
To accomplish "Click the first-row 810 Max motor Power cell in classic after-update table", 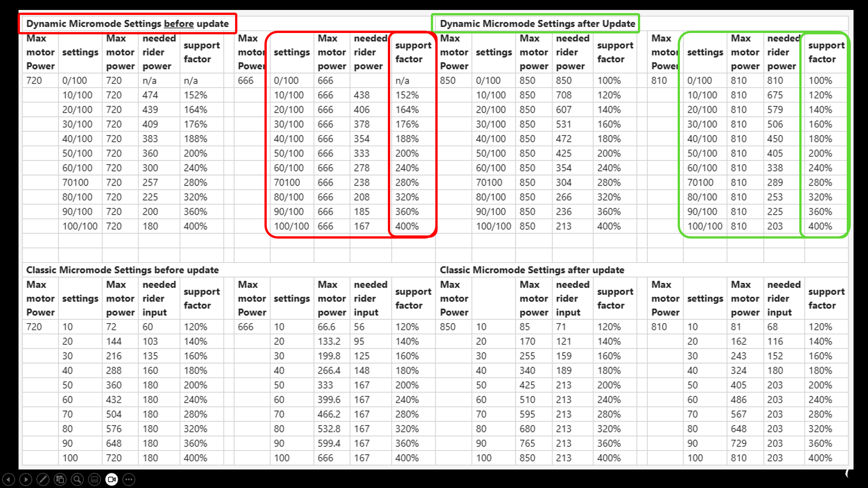I will 659,327.
